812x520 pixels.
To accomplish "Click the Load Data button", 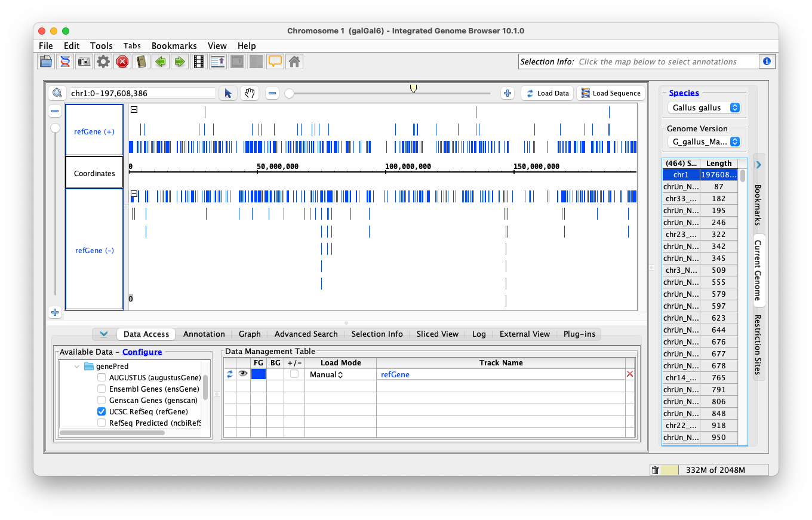I will [x=547, y=93].
